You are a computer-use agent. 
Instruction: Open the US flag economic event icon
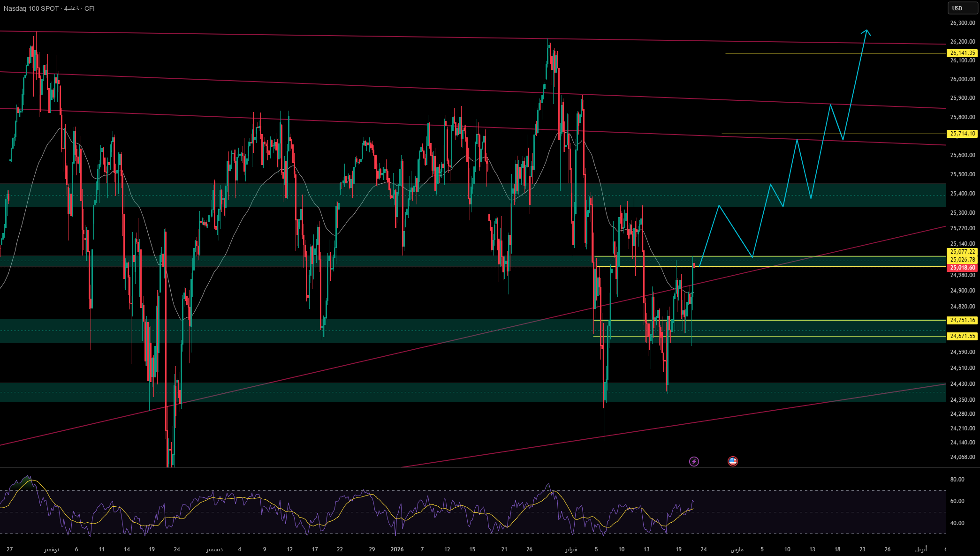tap(733, 461)
